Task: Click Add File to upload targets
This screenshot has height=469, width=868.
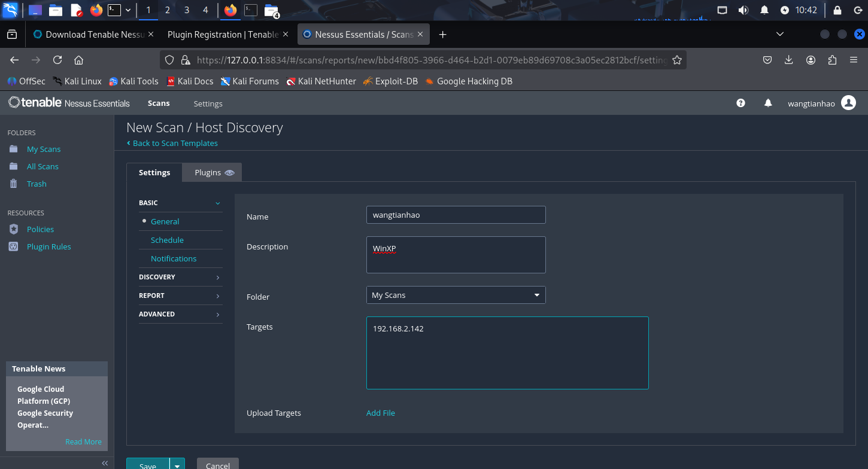Action: (x=380, y=413)
